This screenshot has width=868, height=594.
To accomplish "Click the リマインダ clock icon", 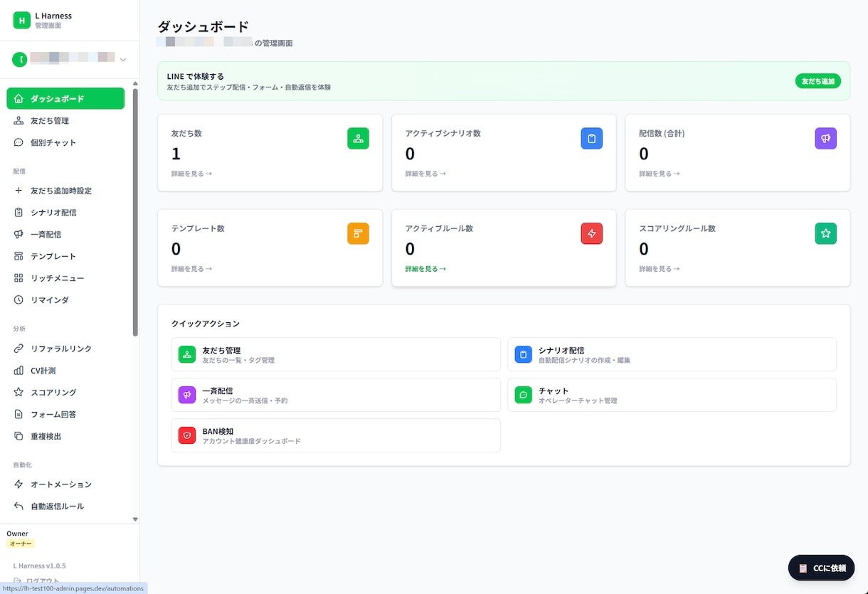I will pyautogui.click(x=18, y=300).
